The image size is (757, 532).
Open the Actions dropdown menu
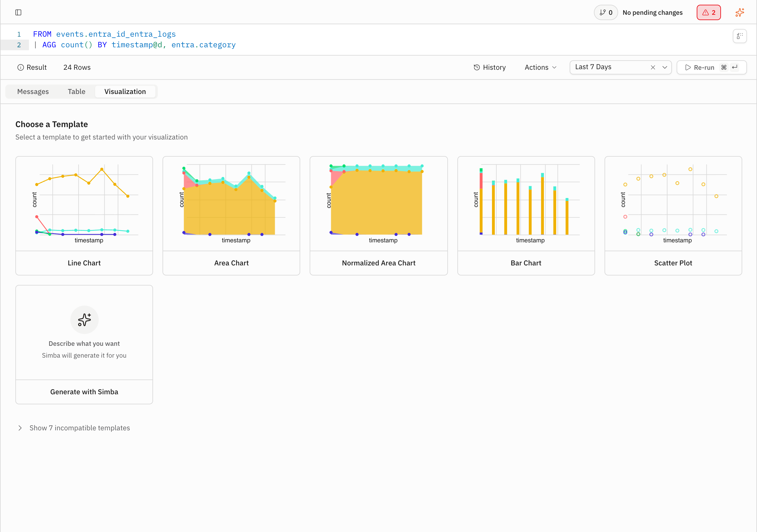540,67
